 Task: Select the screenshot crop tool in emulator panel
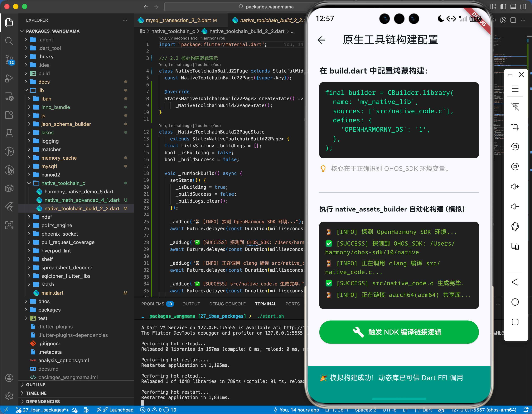[515, 127]
